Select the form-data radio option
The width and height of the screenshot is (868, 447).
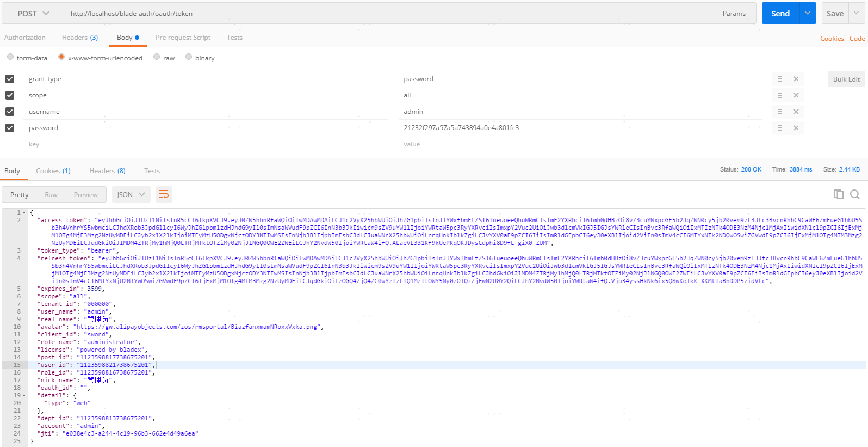pos(10,57)
